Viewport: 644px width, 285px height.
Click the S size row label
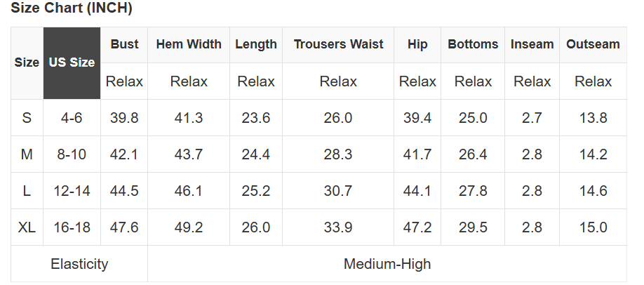27,118
